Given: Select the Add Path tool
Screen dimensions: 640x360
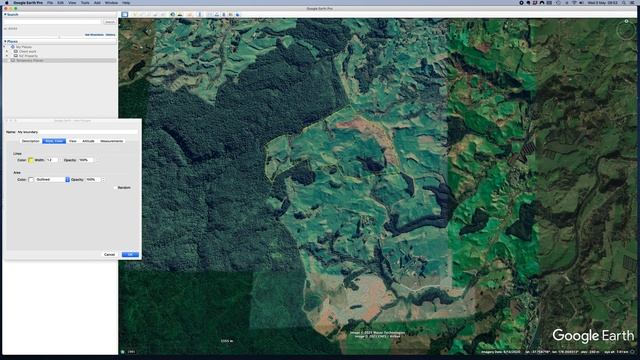Looking at the screenshot, I should click(148, 14).
